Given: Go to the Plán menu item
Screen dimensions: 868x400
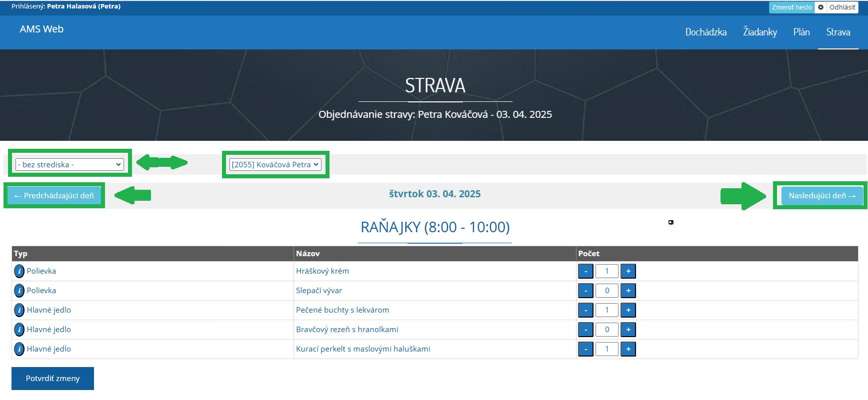Looking at the screenshot, I should (x=801, y=32).
